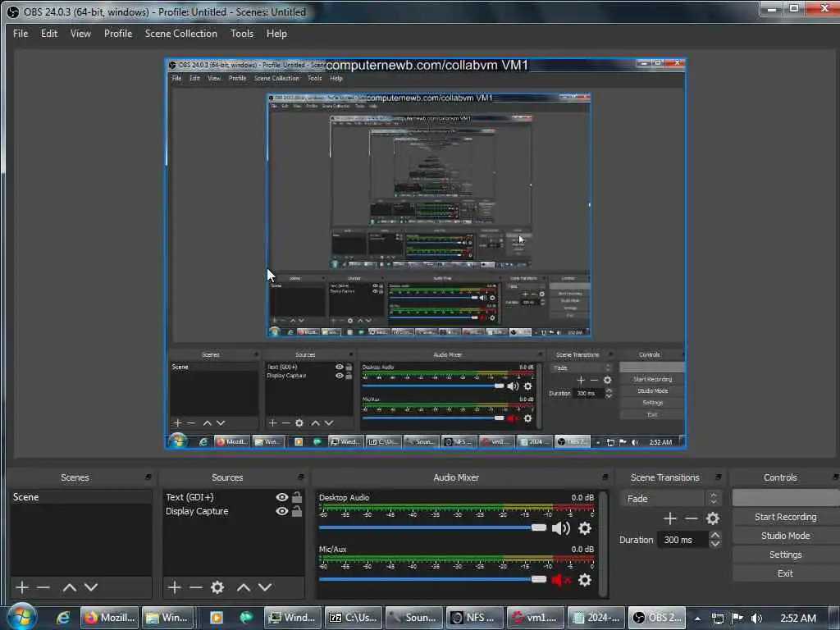The image size is (840, 630).
Task: Move scene up with the arrow icon
Action: point(69,587)
